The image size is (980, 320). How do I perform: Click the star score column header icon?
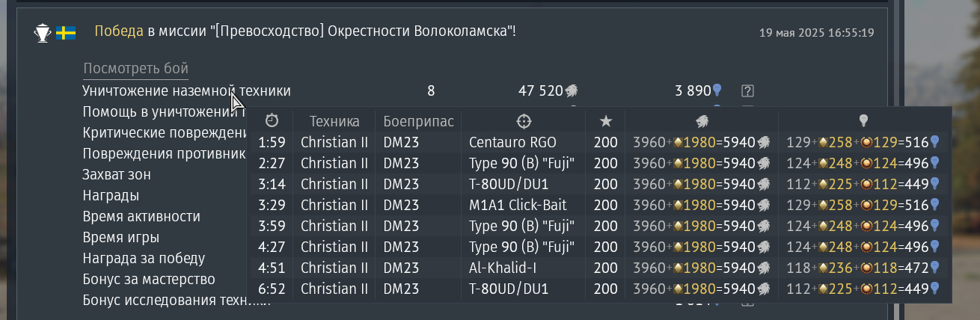pos(606,121)
